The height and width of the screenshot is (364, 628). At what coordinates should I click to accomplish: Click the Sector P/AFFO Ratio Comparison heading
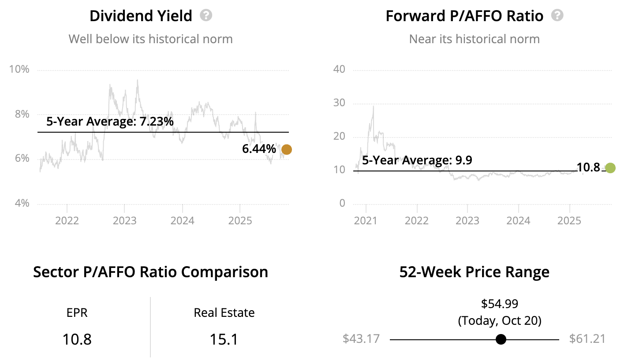[x=150, y=272]
